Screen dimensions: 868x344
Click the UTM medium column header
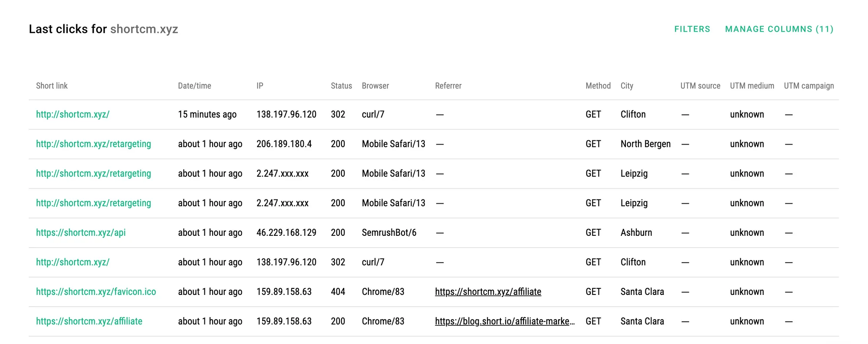click(752, 86)
